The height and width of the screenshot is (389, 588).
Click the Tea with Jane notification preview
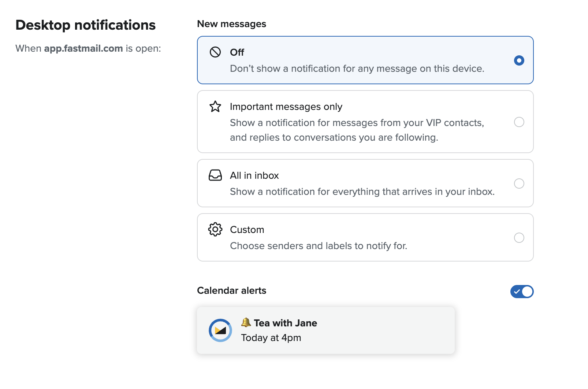click(326, 330)
